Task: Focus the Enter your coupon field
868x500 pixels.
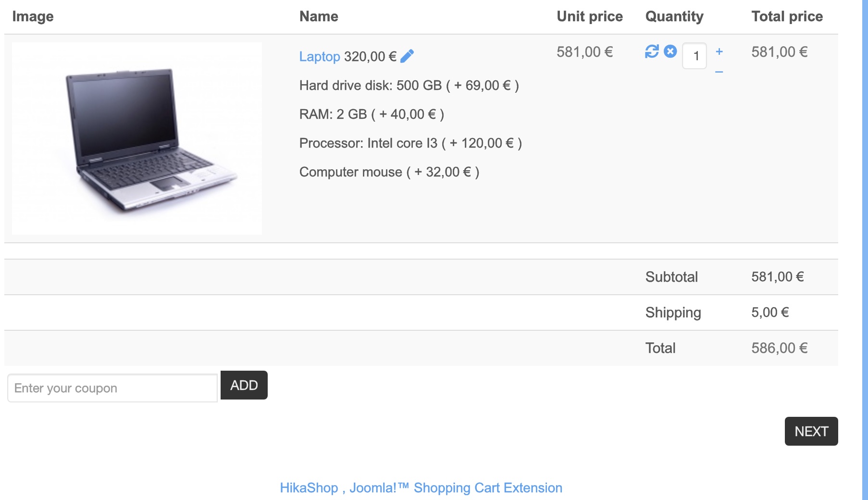Action: point(112,388)
